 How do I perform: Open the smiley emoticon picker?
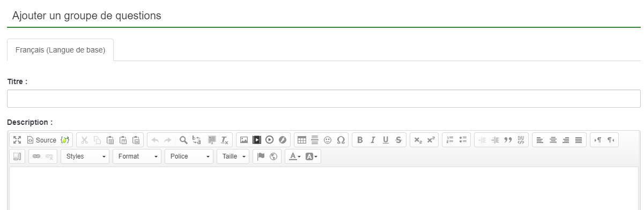(x=328, y=140)
